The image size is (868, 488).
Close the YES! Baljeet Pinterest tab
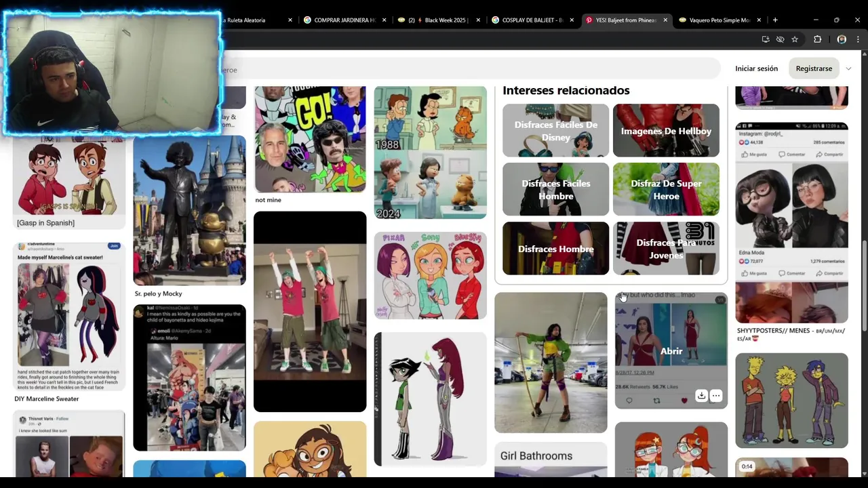pyautogui.click(x=665, y=20)
